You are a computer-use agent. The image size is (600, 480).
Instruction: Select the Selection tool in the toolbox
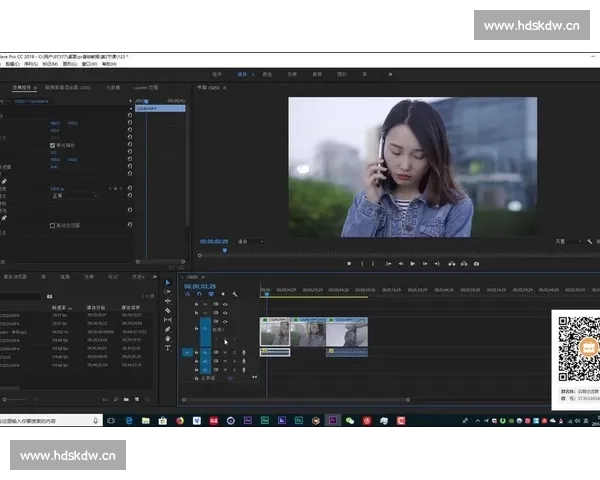point(168,282)
